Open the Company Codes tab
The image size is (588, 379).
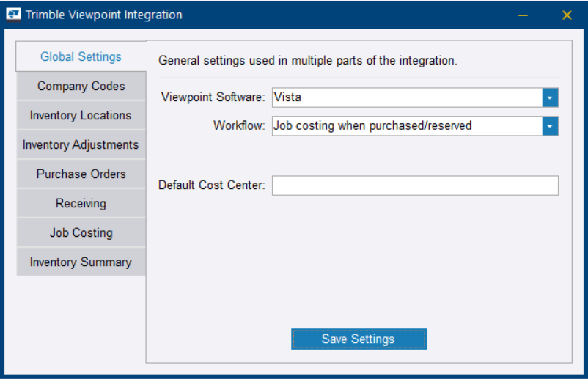pyautogui.click(x=81, y=86)
